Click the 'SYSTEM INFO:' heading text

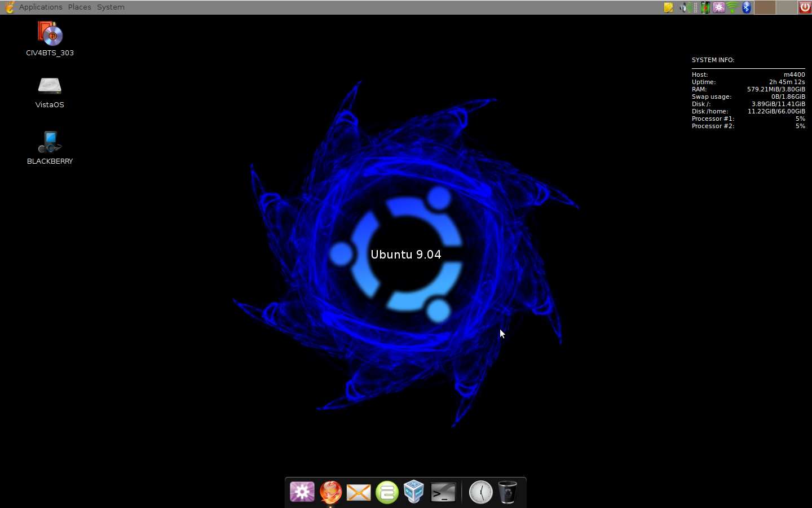(713, 60)
